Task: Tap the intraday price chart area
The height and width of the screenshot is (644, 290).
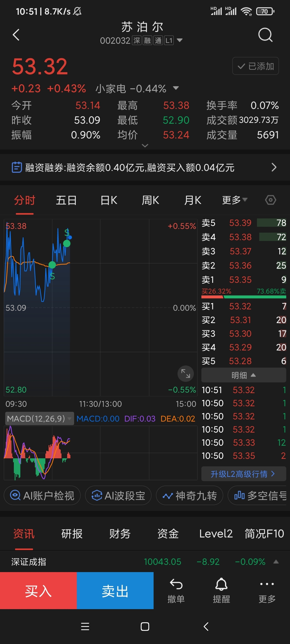Action: (x=101, y=308)
